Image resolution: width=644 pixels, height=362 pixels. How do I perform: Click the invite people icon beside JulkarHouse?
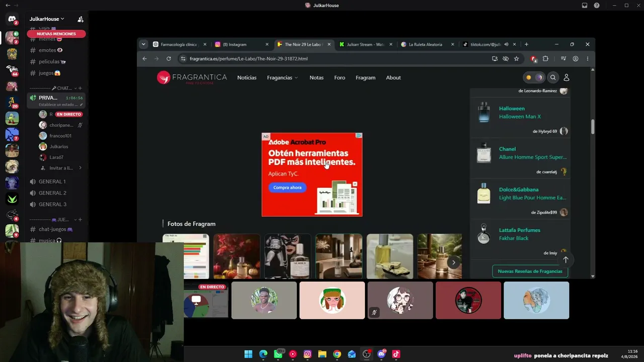(80, 19)
